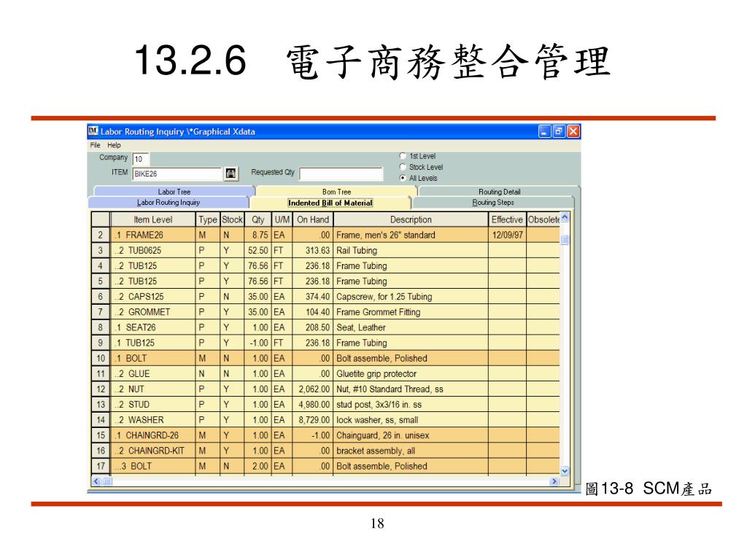This screenshot has height=560, width=747.
Task: Click the 2,062.00 on hand value
Action: click(x=313, y=389)
